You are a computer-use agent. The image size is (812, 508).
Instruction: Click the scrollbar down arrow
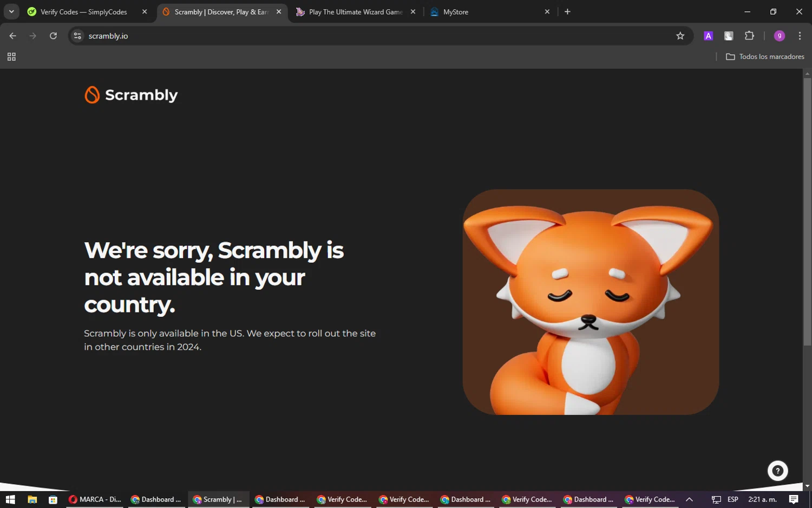click(x=807, y=486)
